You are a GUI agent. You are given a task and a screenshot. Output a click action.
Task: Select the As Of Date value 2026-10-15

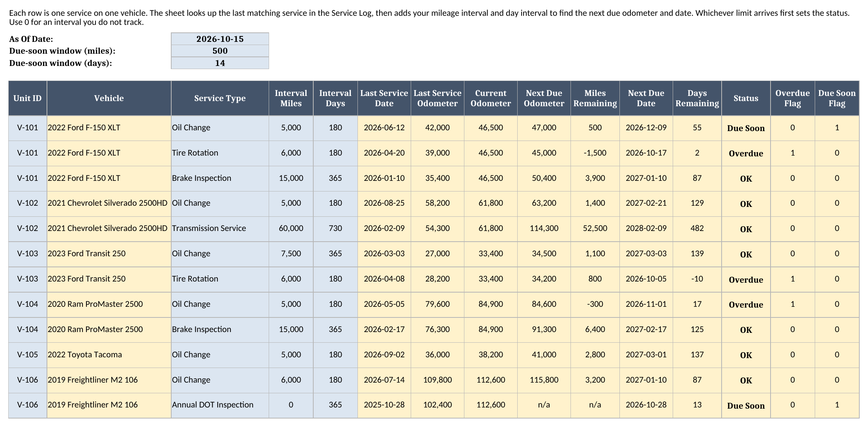coord(220,39)
